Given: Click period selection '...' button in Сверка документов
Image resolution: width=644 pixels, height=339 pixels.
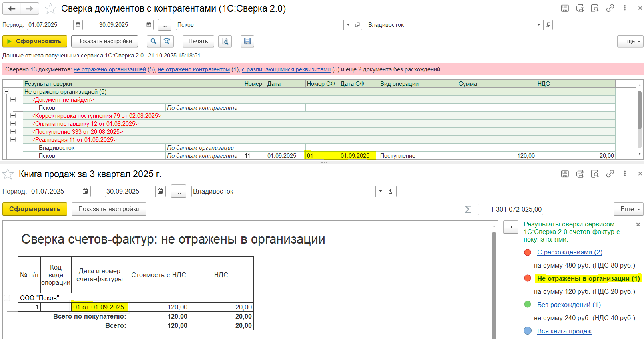Looking at the screenshot, I should click(165, 25).
